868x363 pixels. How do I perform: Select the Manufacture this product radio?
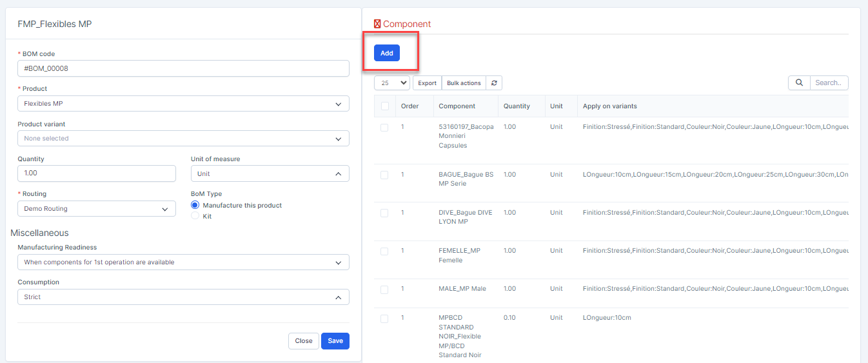tap(195, 205)
